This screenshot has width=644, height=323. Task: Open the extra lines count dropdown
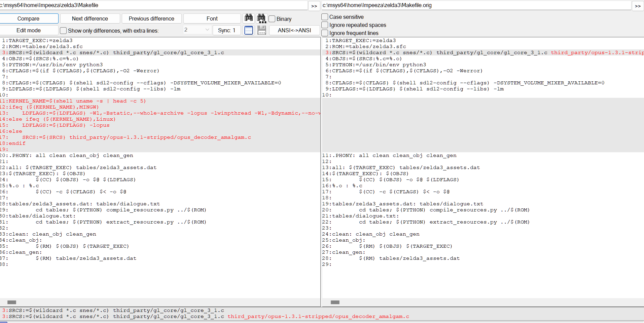coord(207,30)
